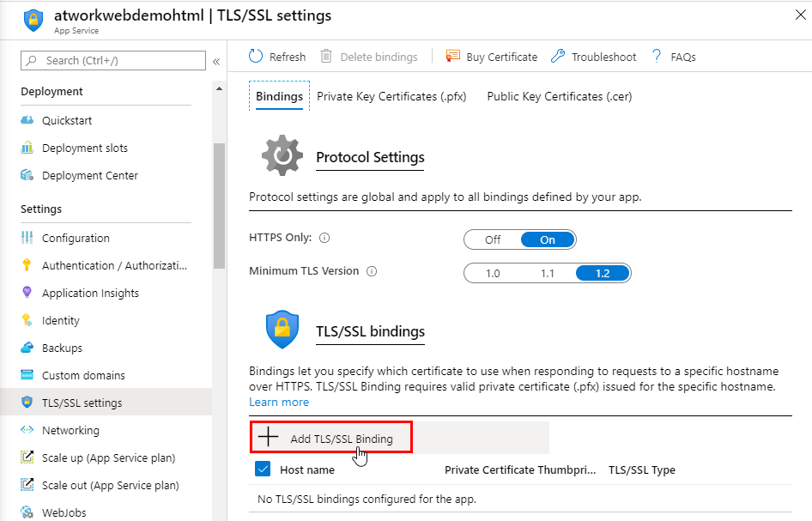Click the sidebar search box

click(114, 60)
